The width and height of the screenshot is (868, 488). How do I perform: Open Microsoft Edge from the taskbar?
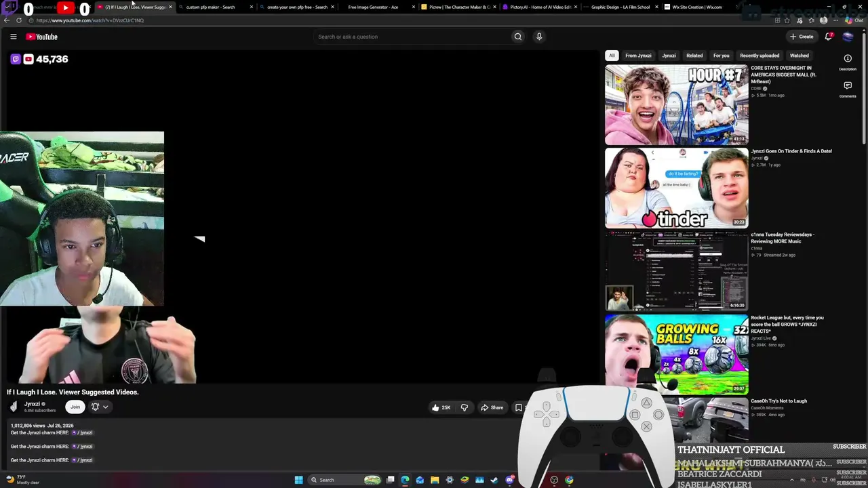click(405, 480)
